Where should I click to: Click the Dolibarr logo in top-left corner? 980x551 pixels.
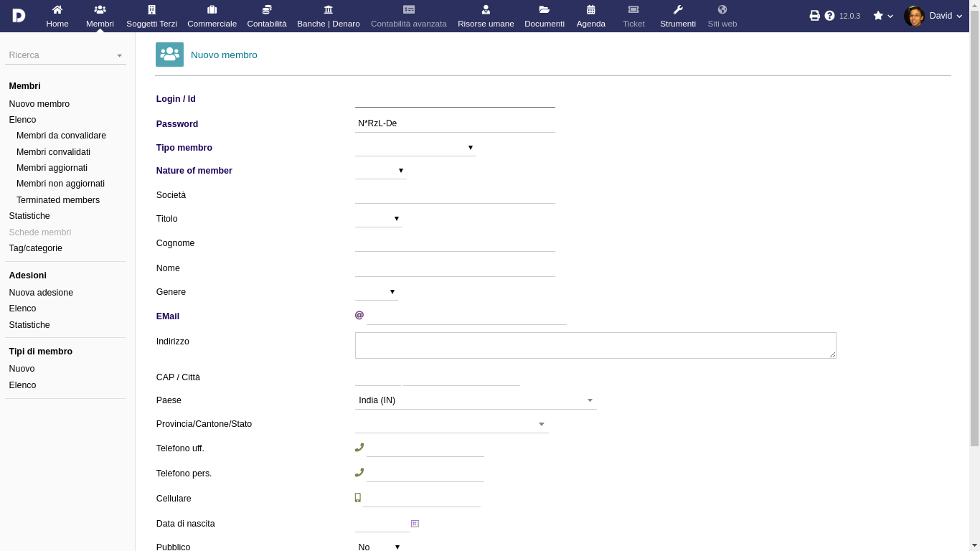(19, 16)
